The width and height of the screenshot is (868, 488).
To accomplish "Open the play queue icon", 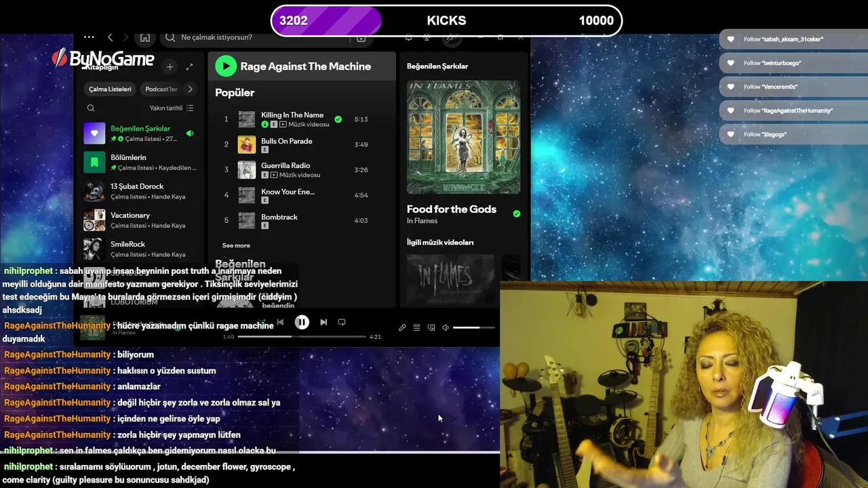I will coord(416,327).
